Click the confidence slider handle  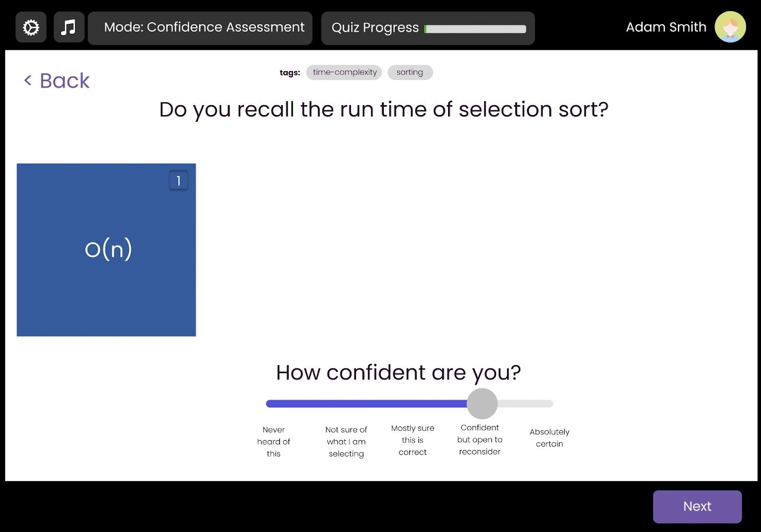coord(482,404)
